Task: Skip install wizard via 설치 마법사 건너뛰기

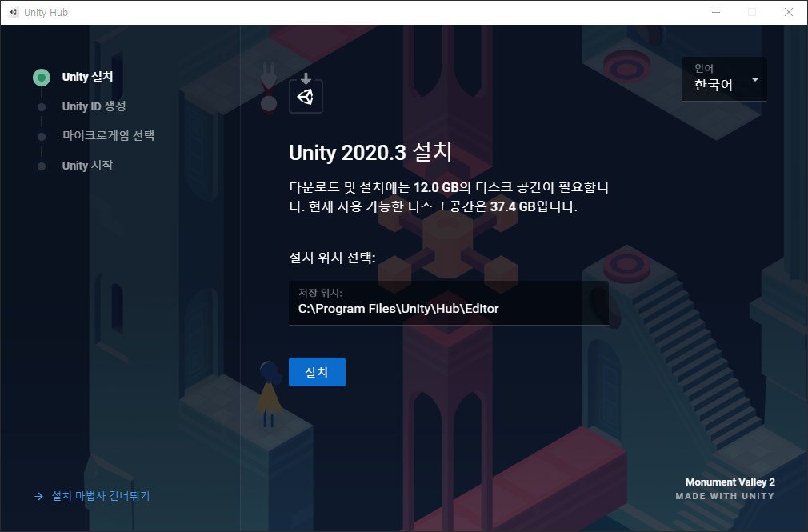Action: point(101,496)
